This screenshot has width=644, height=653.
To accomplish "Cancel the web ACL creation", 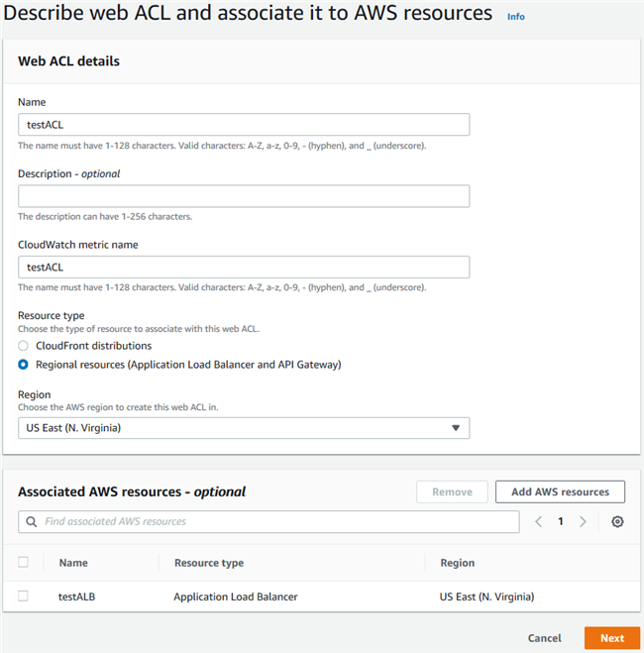I will [544, 638].
